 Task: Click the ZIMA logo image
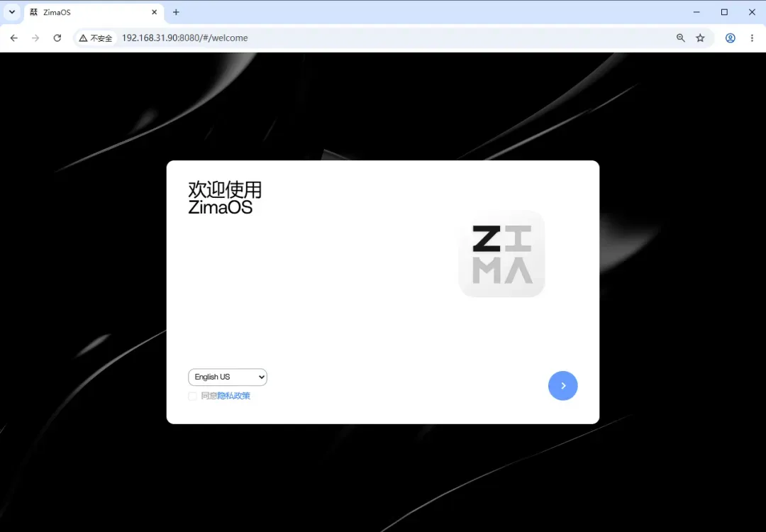pyautogui.click(x=501, y=254)
